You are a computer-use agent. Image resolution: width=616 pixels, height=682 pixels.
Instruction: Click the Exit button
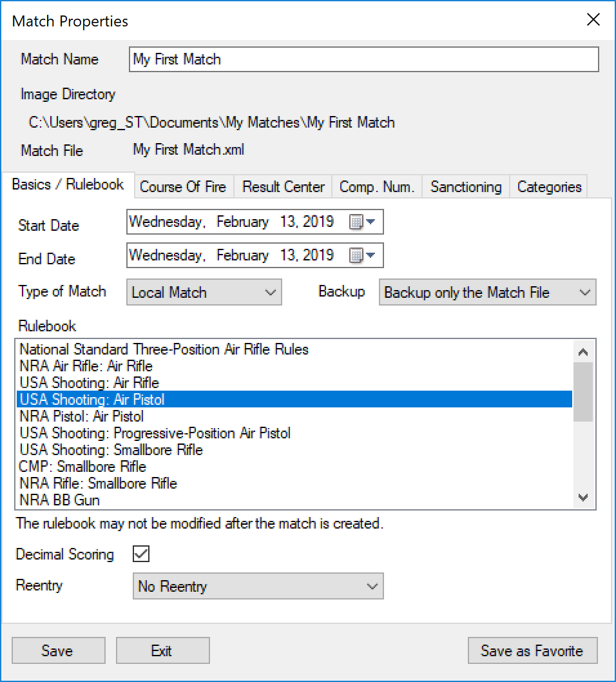tap(162, 651)
